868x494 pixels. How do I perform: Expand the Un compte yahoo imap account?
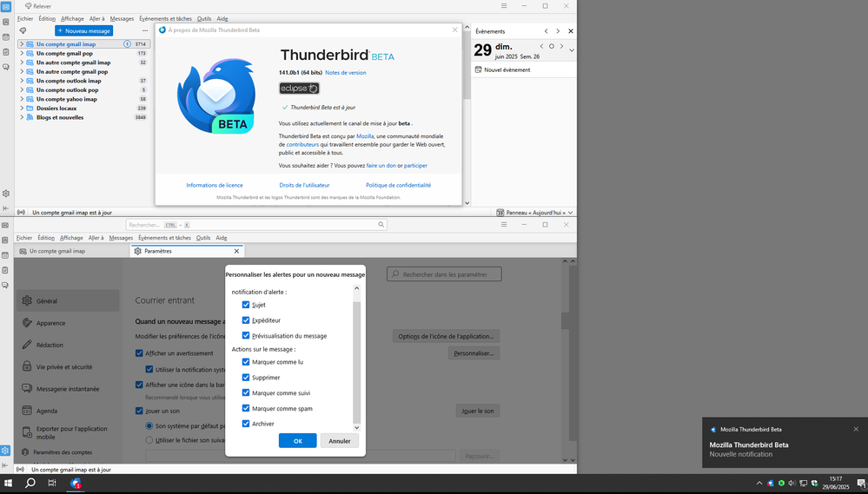click(22, 99)
